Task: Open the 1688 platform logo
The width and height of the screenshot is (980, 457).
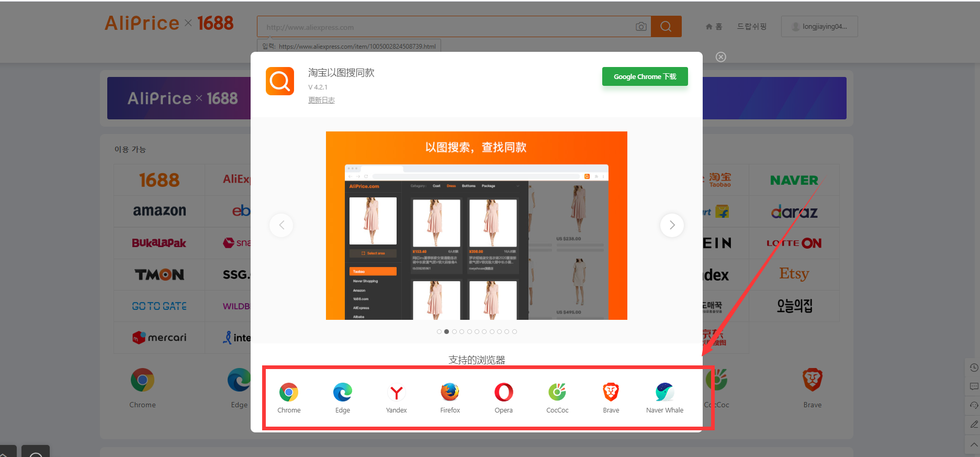Action: 160,180
